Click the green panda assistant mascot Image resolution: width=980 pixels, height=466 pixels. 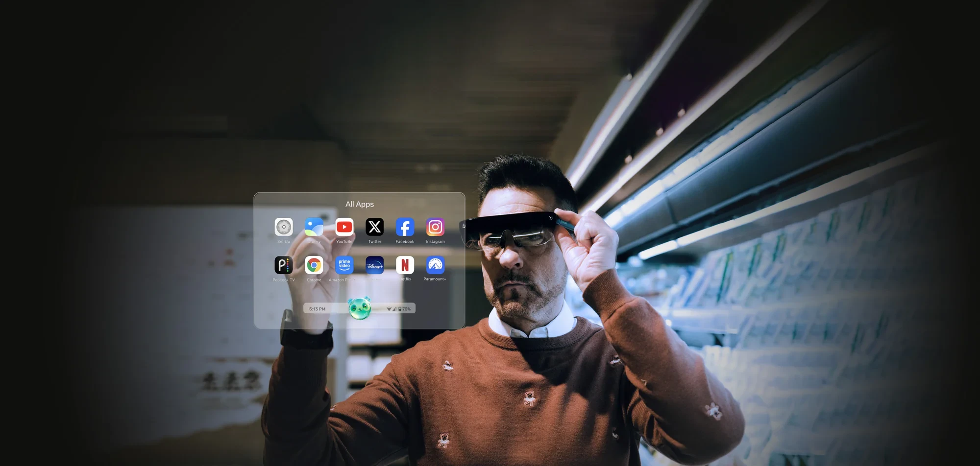(x=360, y=308)
